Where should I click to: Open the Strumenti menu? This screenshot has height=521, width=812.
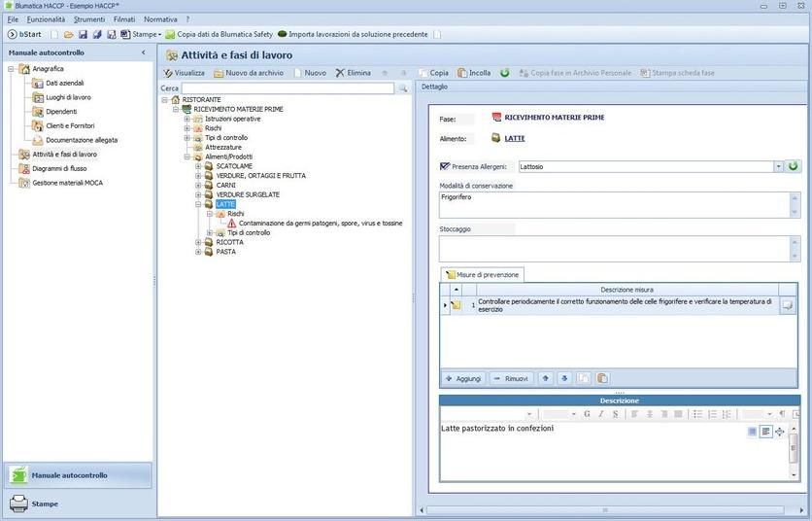pyautogui.click(x=88, y=19)
